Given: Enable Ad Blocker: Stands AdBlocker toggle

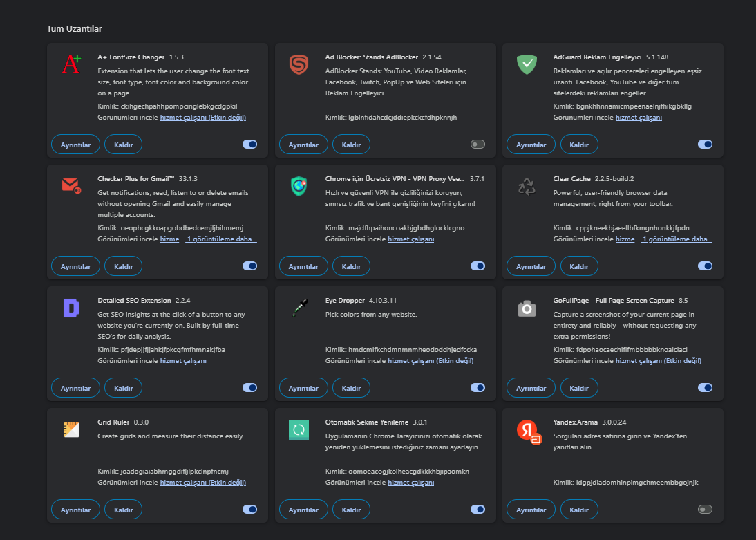Looking at the screenshot, I should pos(478,145).
